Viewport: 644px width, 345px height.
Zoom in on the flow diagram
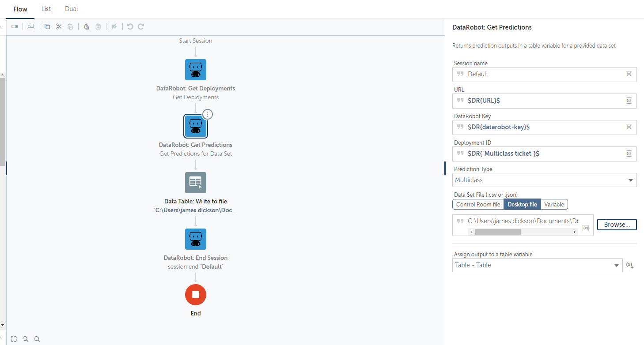(37, 339)
